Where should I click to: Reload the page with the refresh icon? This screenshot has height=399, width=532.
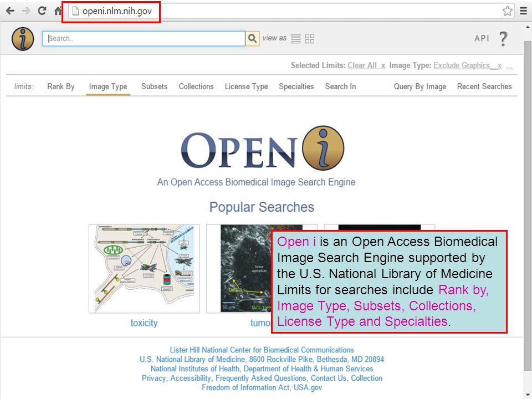(x=42, y=11)
